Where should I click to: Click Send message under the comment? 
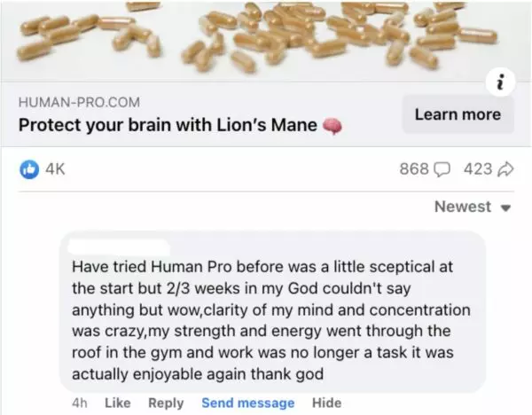(248, 403)
